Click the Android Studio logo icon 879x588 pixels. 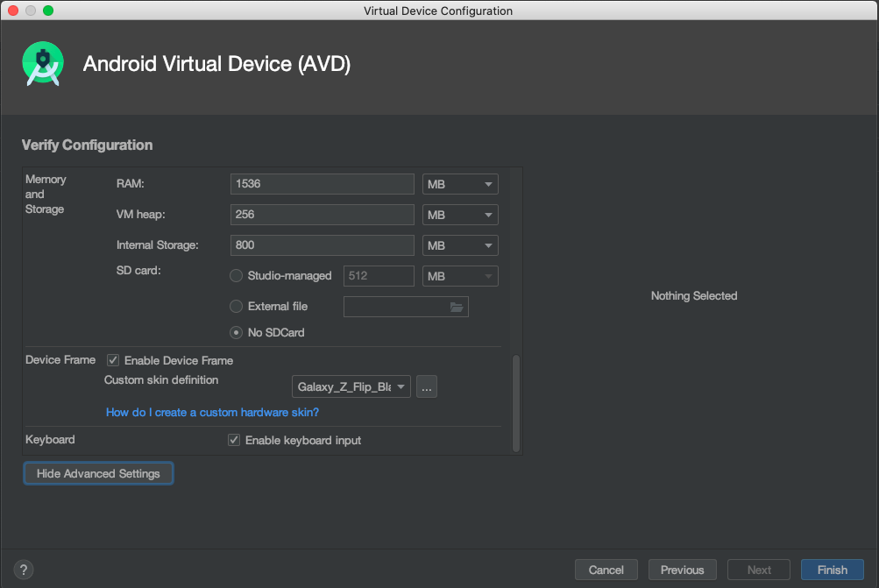coord(43,63)
